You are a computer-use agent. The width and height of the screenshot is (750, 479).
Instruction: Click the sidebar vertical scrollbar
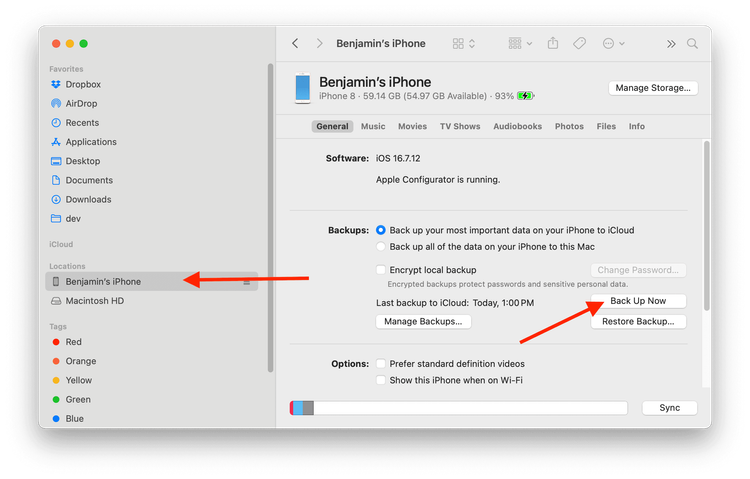tap(270, 218)
